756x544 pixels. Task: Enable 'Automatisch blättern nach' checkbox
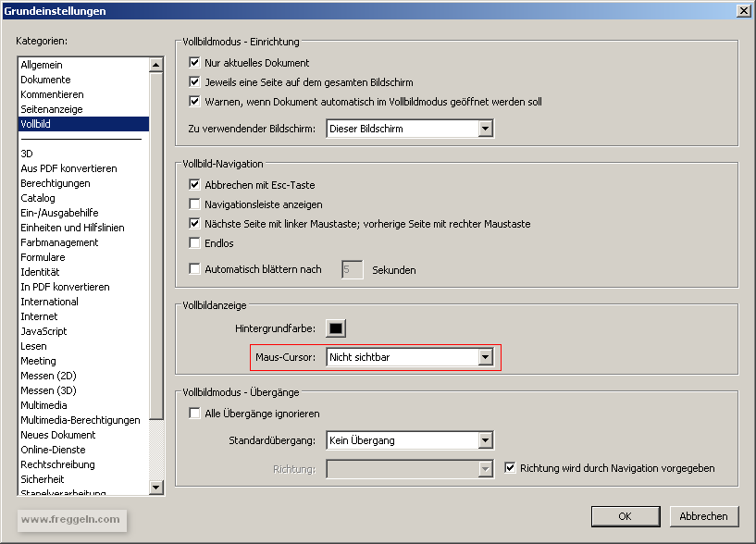194,269
